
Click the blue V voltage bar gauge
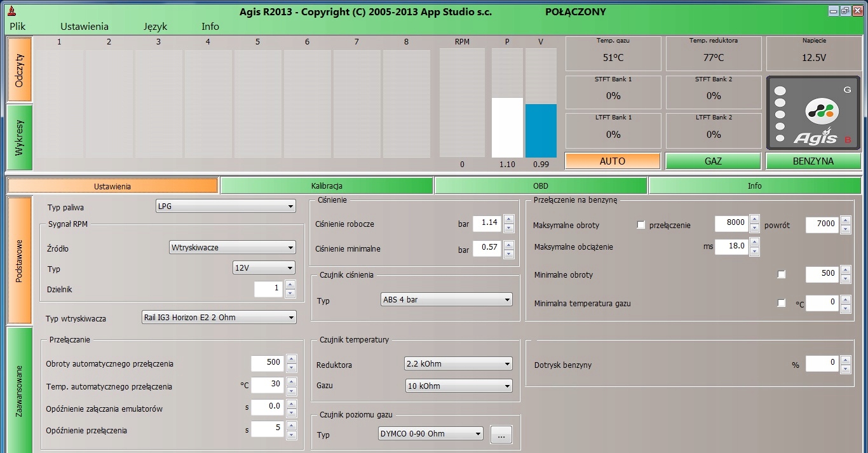(541, 130)
